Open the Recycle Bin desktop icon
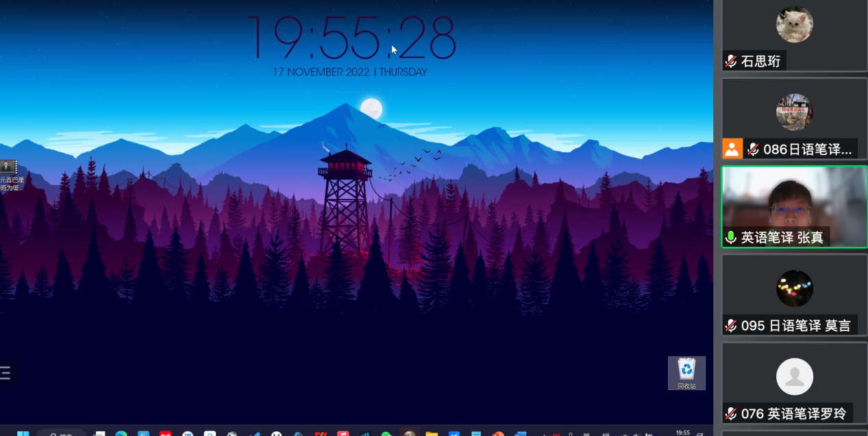868x436 pixels. pos(686,373)
